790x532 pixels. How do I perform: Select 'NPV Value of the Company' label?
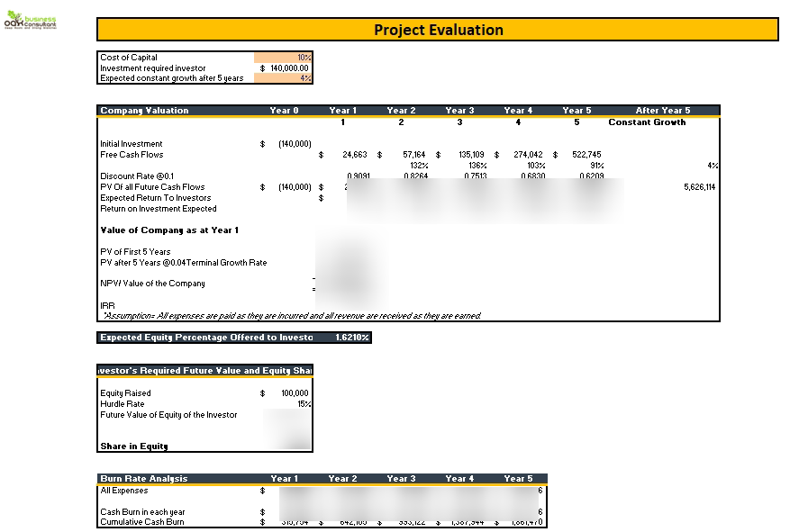[x=152, y=284]
